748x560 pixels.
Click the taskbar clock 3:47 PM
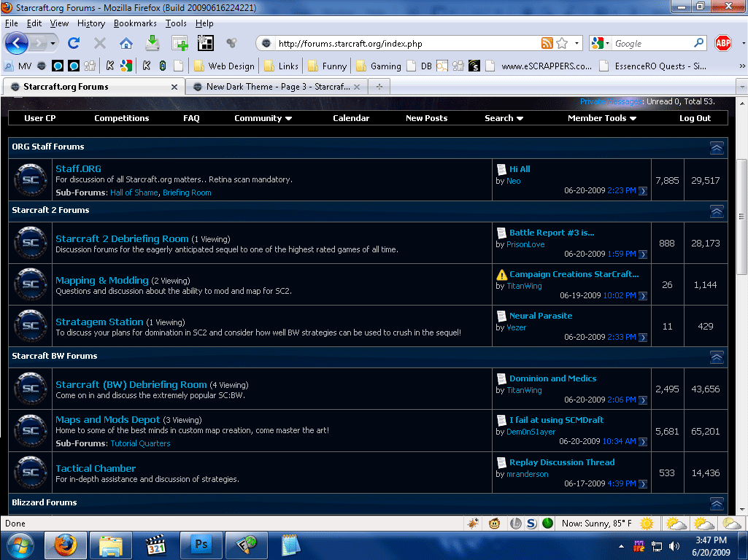711,540
